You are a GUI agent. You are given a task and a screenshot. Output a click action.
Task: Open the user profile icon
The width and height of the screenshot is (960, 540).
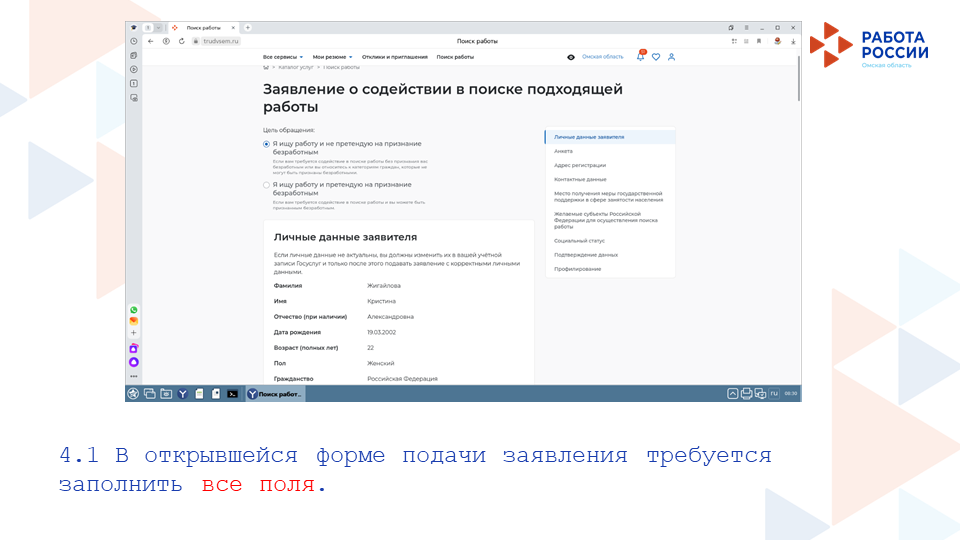point(671,57)
